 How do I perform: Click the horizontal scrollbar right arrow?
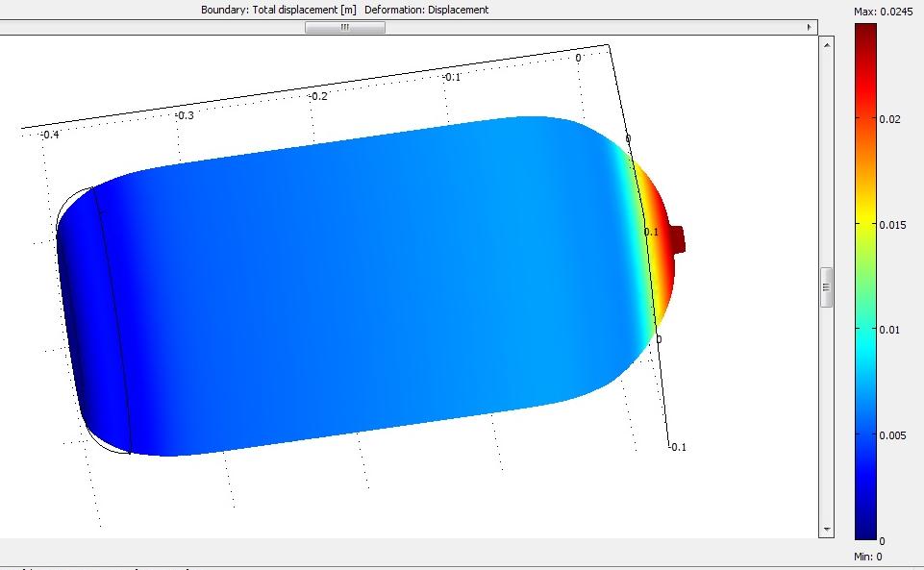809,27
